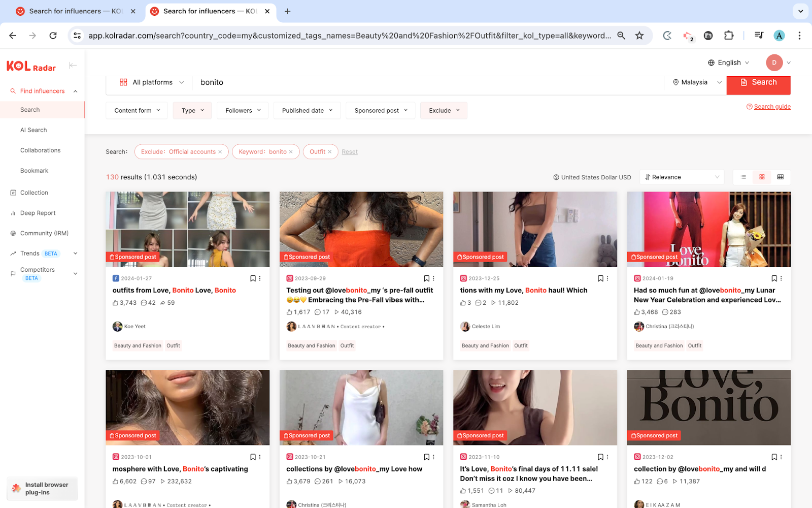Open Bookmark in sidebar
This screenshot has height=508, width=812.
click(x=34, y=171)
